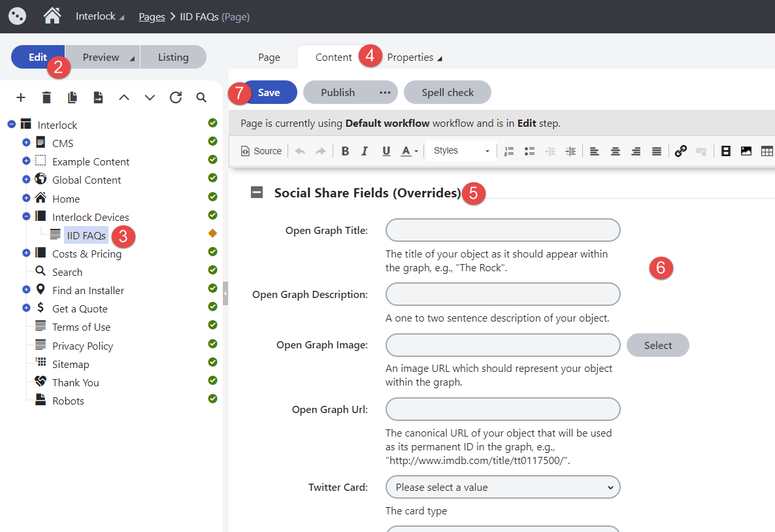The height and width of the screenshot is (532, 775).
Task: Move page down with the down chevron
Action: (x=150, y=97)
